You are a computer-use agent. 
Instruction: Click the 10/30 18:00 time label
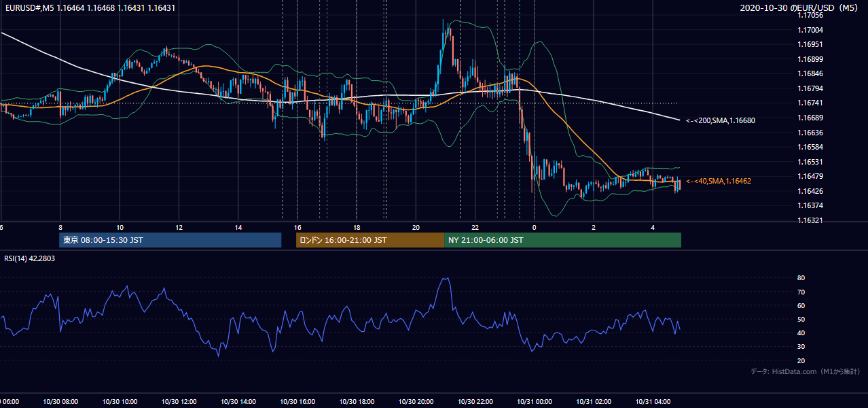[357, 402]
